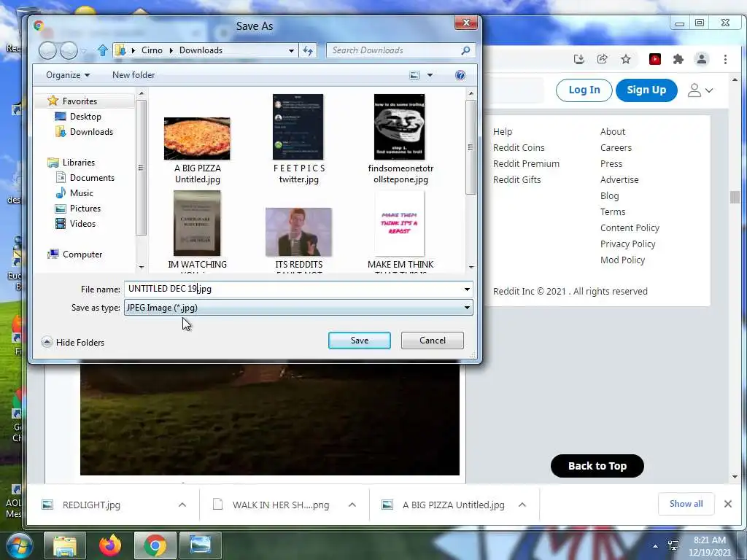
Task: Cancel the Save As dialog
Action: tap(432, 341)
